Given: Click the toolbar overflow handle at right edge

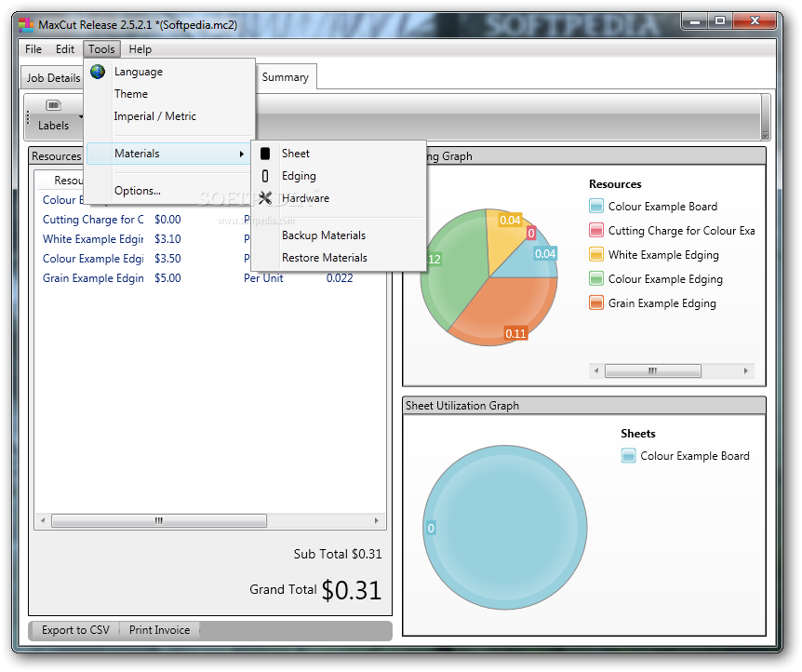Looking at the screenshot, I should [765, 117].
